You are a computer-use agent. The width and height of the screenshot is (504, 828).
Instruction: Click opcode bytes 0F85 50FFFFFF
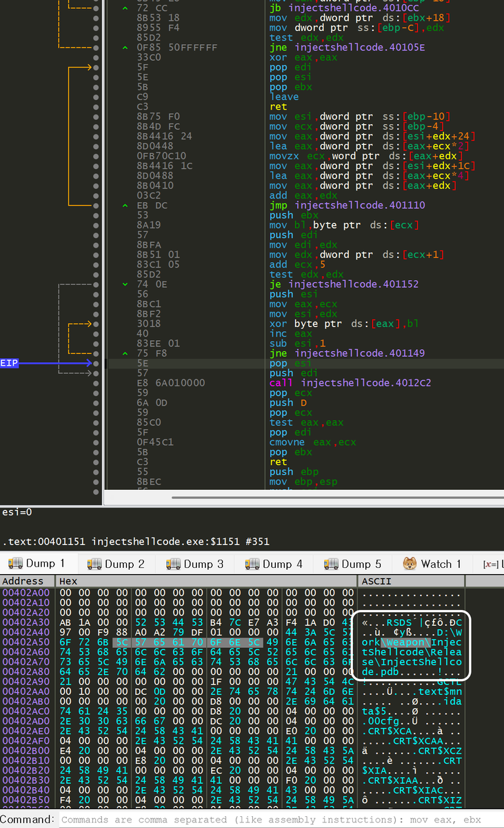click(177, 48)
